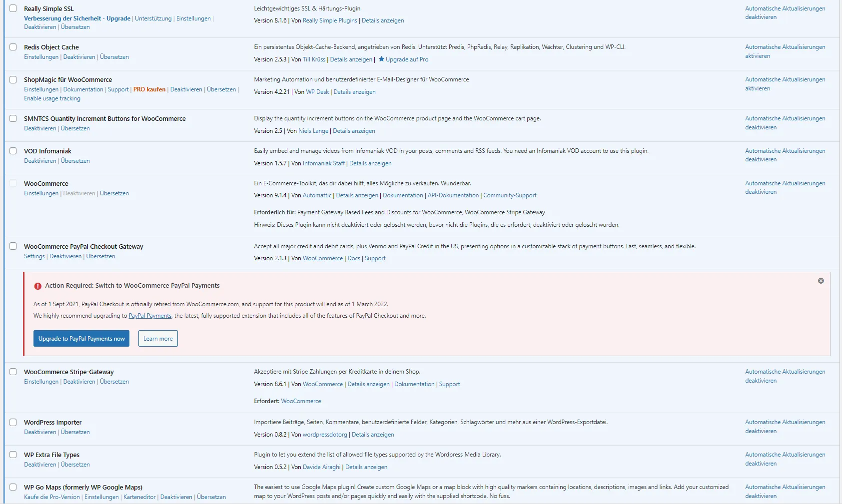Show Details anzeigen for Really Simple SSL
This screenshot has width=842, height=504.
[x=383, y=20]
